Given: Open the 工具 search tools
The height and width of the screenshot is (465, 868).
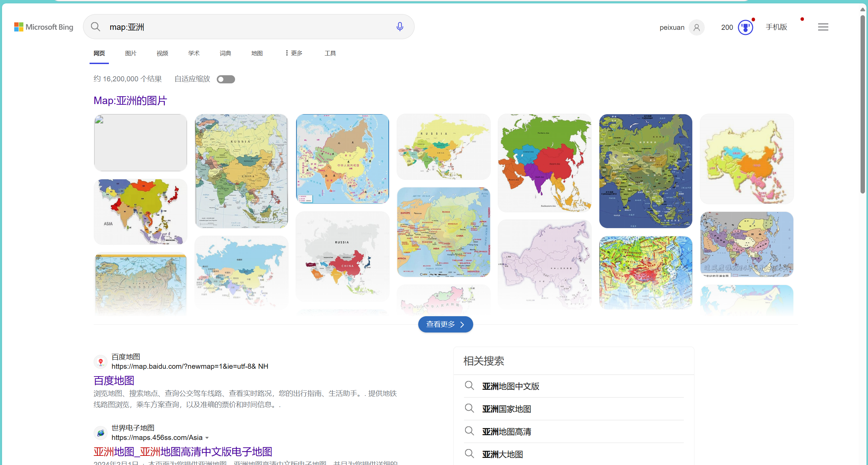Looking at the screenshot, I should tap(330, 53).
